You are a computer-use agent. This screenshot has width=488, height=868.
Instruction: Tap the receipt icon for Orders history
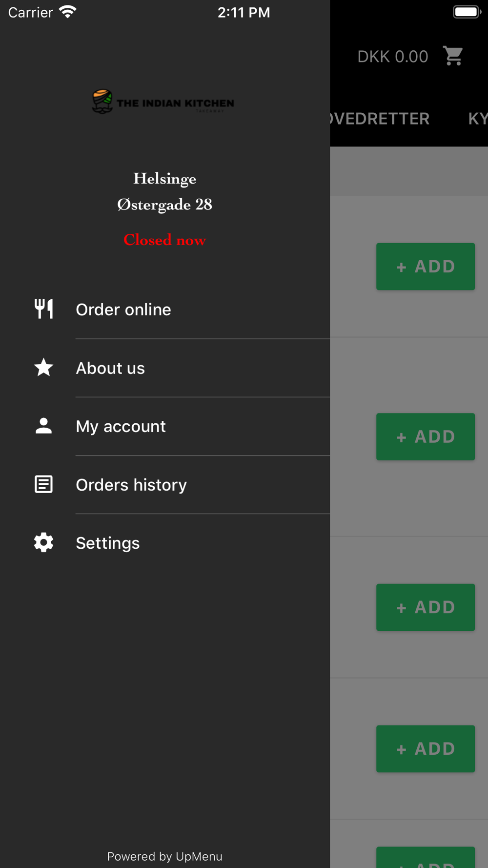point(43,484)
